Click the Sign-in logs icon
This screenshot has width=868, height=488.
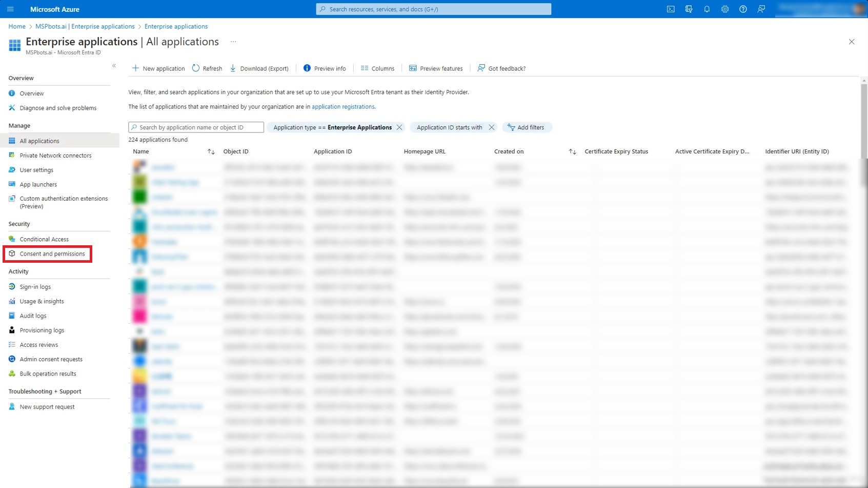[x=12, y=286]
